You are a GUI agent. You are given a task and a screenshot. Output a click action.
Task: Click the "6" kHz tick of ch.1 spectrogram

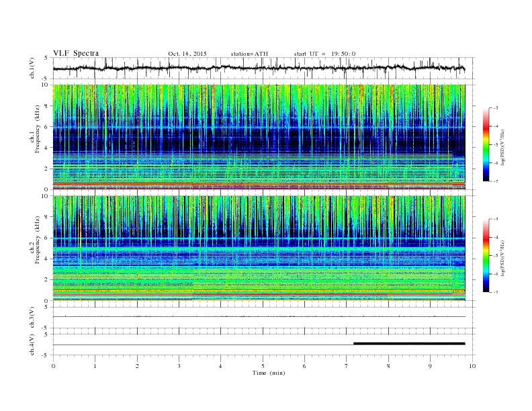click(x=46, y=126)
